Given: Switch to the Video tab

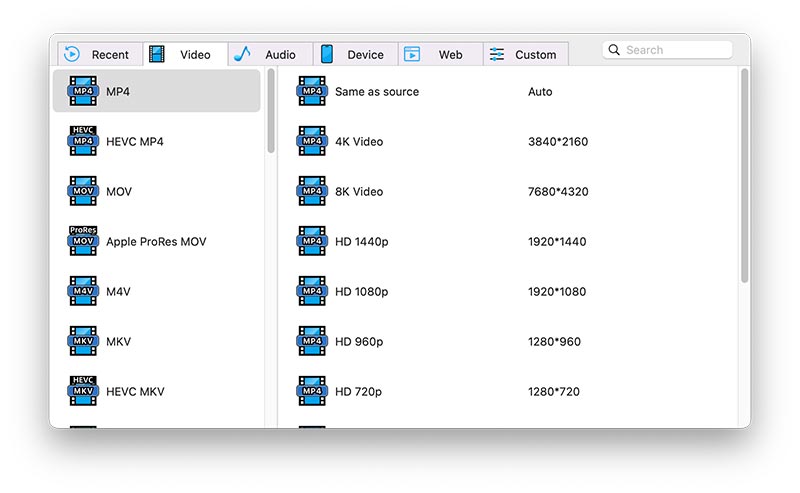Looking at the screenshot, I should [x=185, y=54].
